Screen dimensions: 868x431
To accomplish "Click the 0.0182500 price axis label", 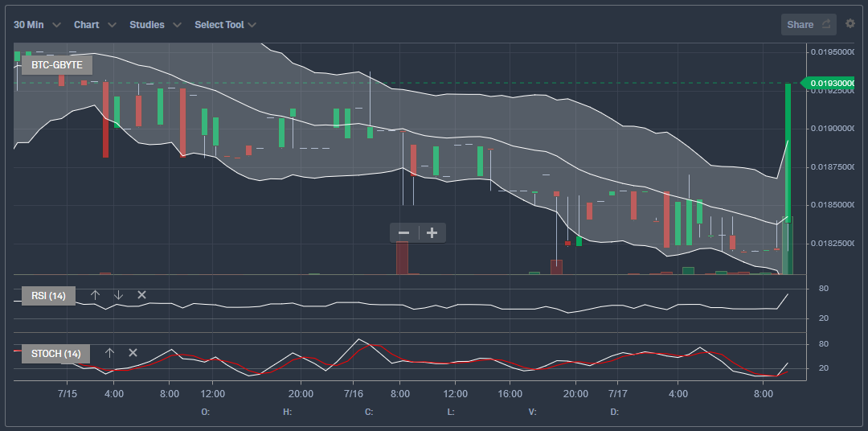I will (833, 243).
